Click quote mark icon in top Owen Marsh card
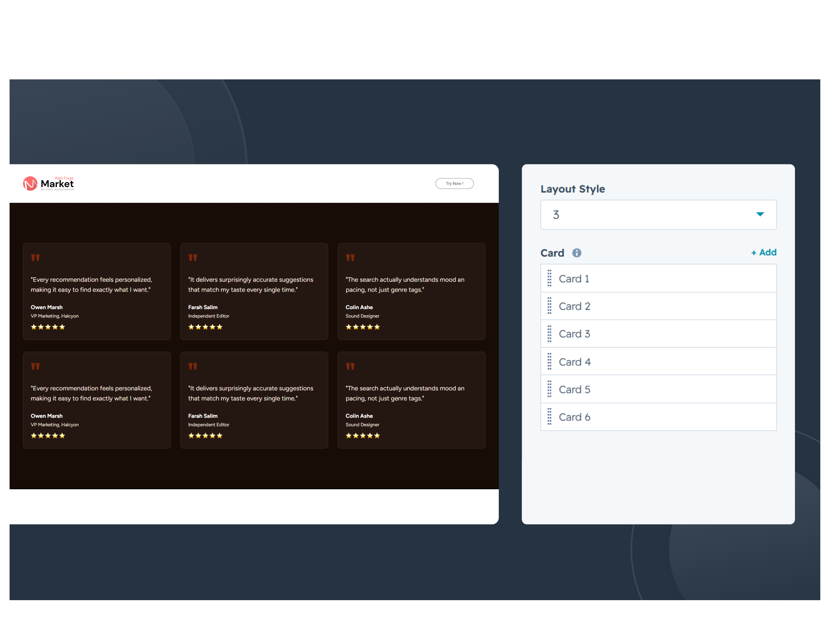 35,258
